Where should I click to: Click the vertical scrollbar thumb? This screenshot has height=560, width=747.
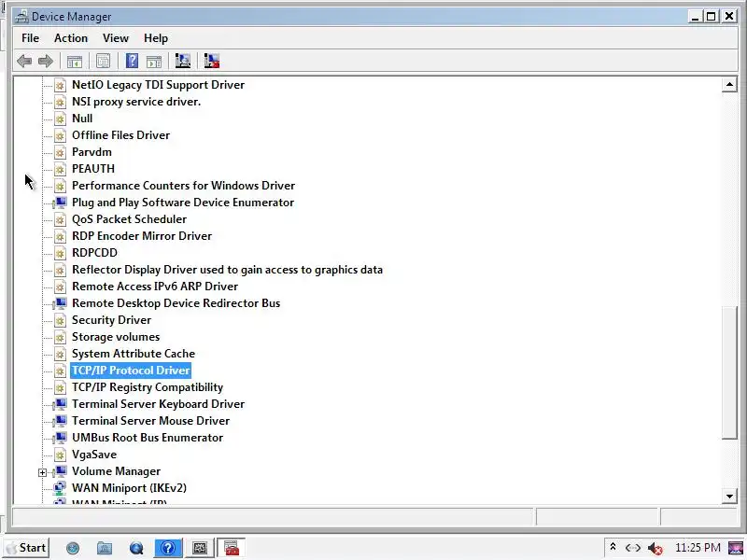point(729,372)
